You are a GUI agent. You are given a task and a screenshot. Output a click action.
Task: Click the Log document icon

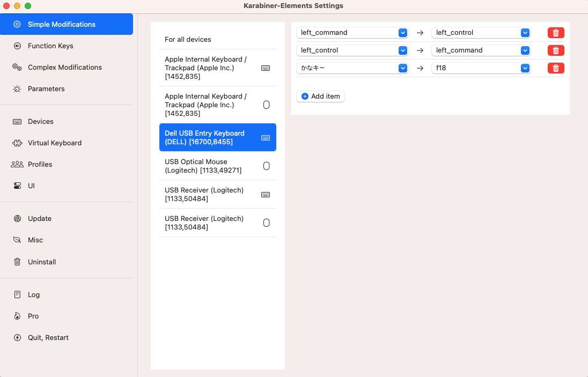[17, 294]
